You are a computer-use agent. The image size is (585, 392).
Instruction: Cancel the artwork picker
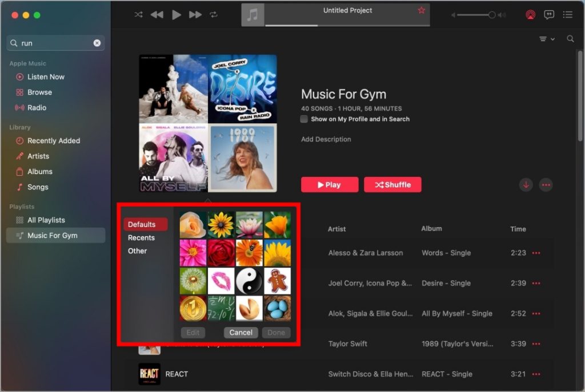241,333
